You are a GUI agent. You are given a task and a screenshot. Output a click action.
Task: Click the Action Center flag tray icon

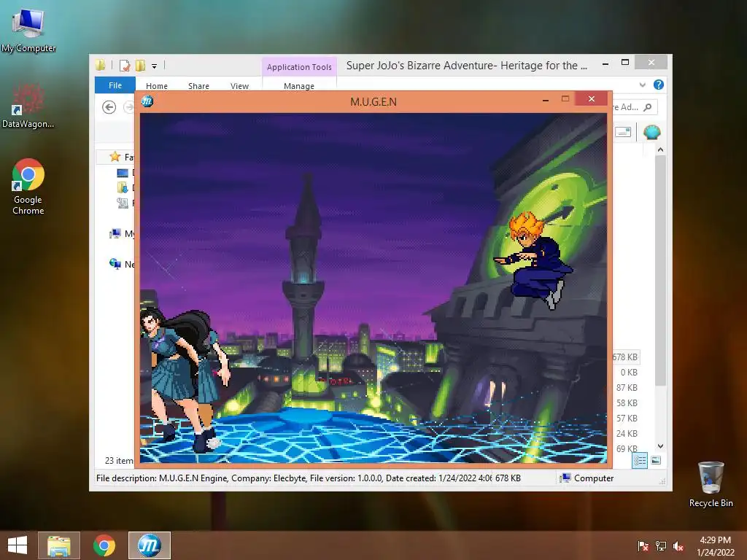coord(643,546)
